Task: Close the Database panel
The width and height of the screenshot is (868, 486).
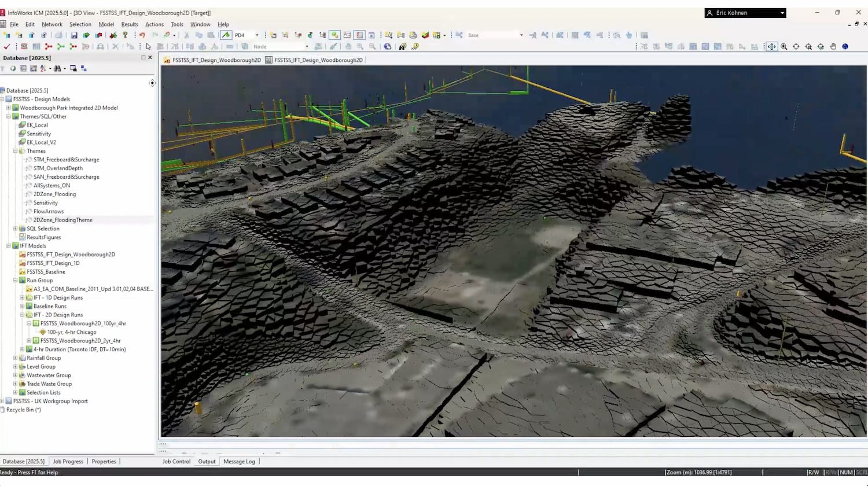Action: tap(150, 58)
